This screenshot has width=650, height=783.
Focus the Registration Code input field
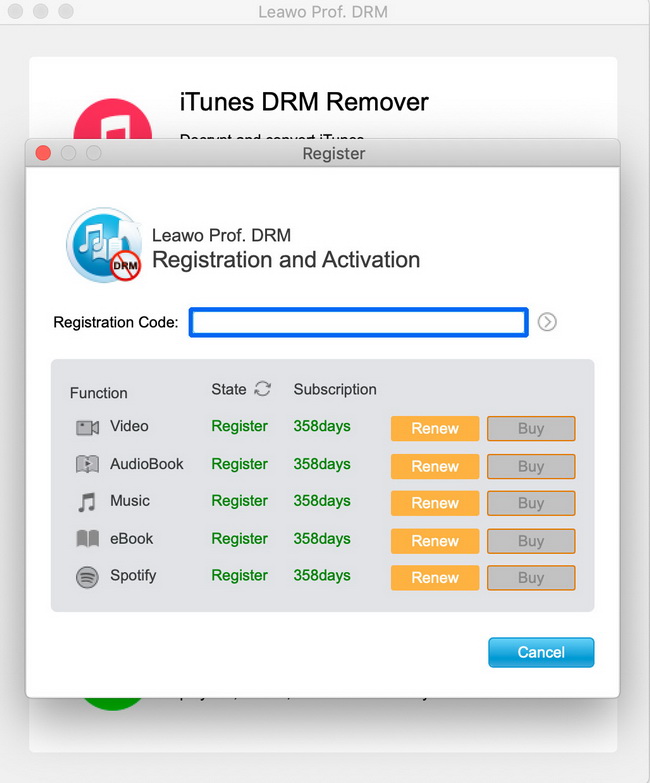[358, 322]
